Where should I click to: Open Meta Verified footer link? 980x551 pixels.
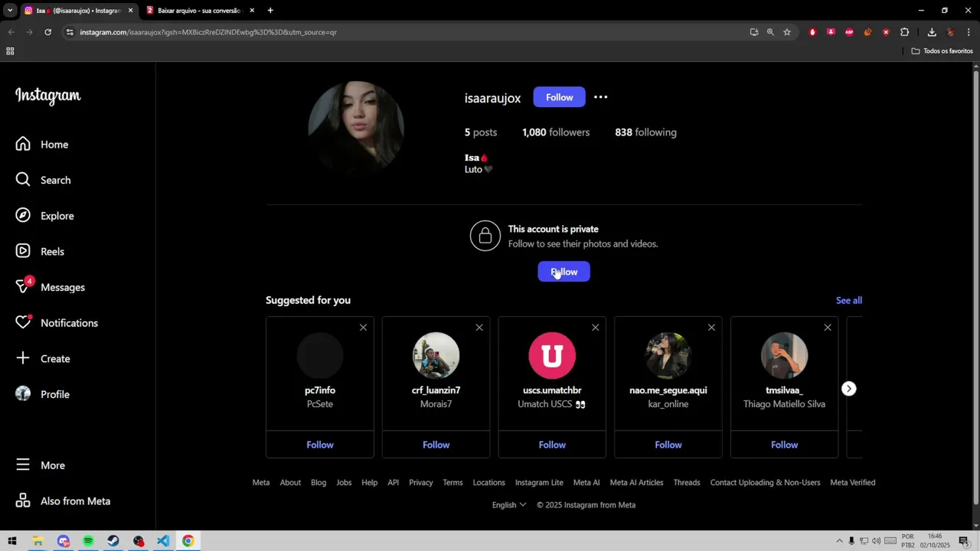[x=853, y=483]
